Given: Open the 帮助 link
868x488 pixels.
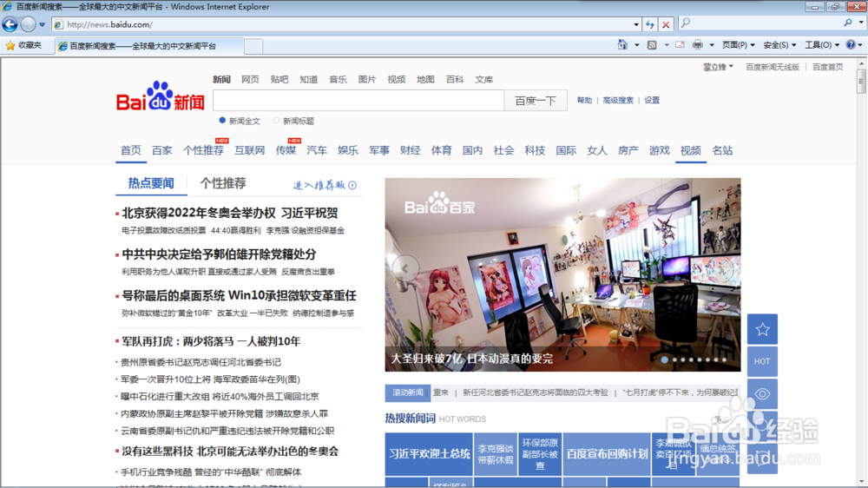Looking at the screenshot, I should [584, 100].
